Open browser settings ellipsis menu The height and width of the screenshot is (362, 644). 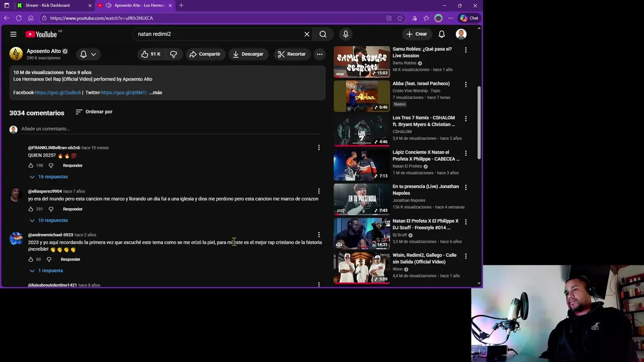[450, 18]
